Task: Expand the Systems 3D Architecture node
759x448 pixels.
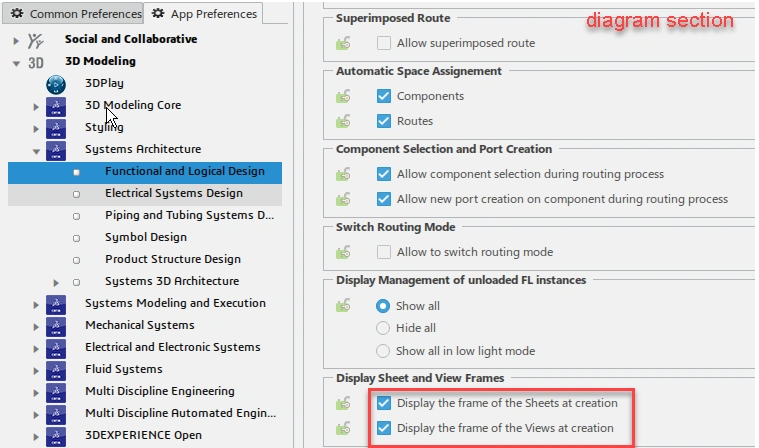Action: pyautogui.click(x=56, y=282)
